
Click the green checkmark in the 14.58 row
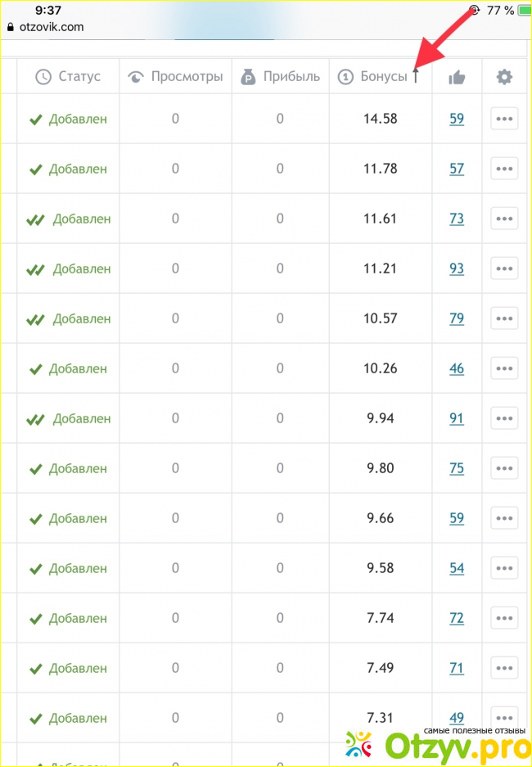tap(35, 120)
